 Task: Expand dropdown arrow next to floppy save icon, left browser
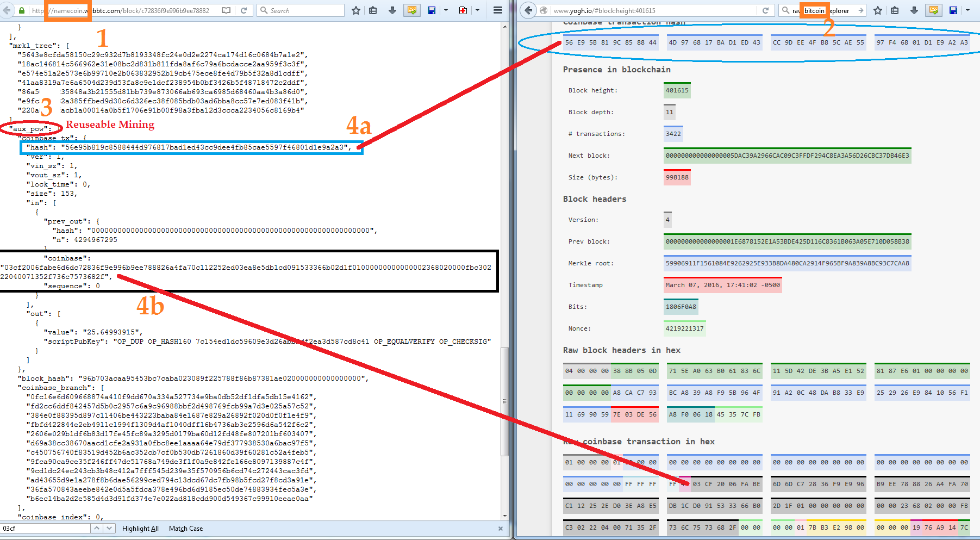446,10
